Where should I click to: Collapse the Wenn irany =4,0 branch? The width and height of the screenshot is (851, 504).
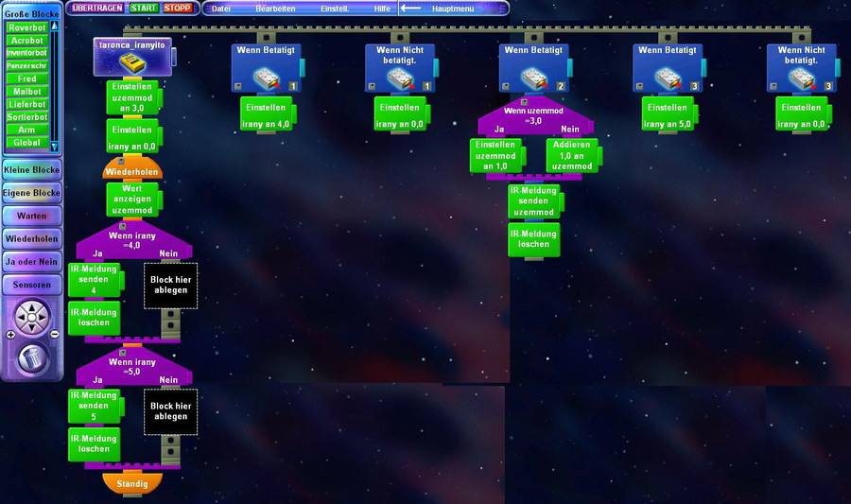pyautogui.click(x=123, y=226)
